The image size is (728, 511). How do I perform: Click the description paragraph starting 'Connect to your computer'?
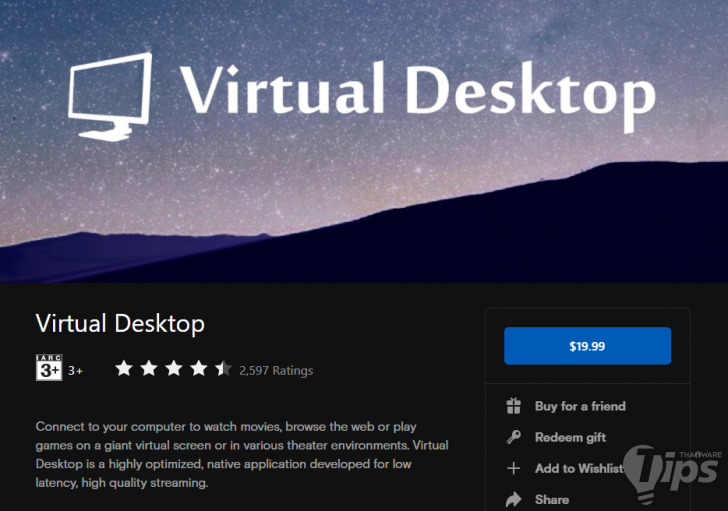click(x=242, y=454)
